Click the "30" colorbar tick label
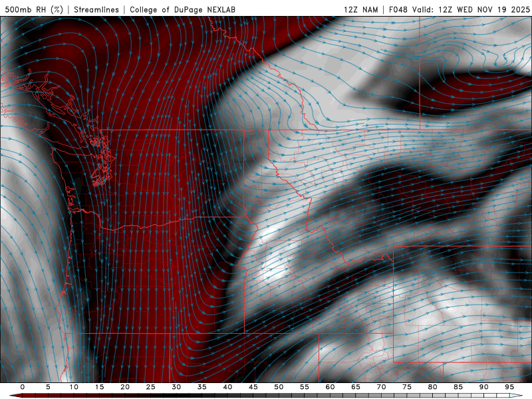The image size is (532, 399). [x=176, y=387]
